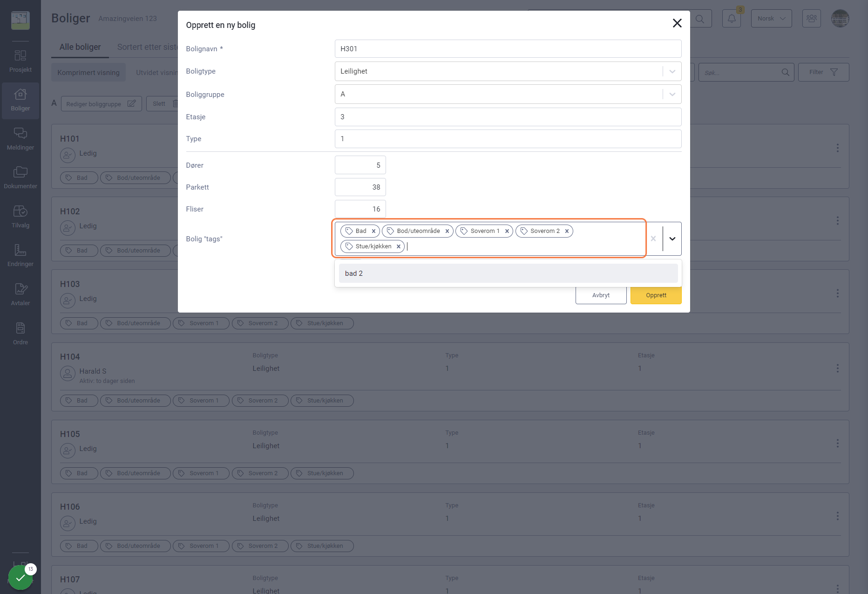Remove the Bod/uteområde tag
Viewport: 868px width, 594px height.
click(x=447, y=231)
